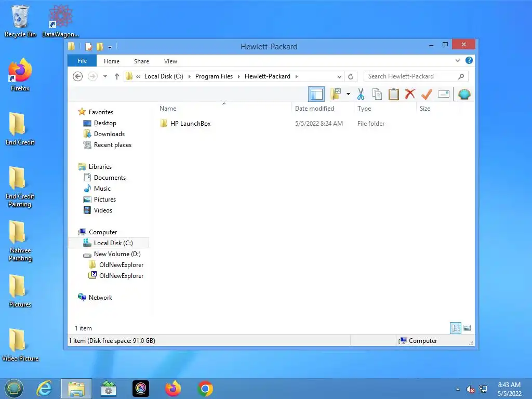Open the Videos library

pyautogui.click(x=103, y=210)
